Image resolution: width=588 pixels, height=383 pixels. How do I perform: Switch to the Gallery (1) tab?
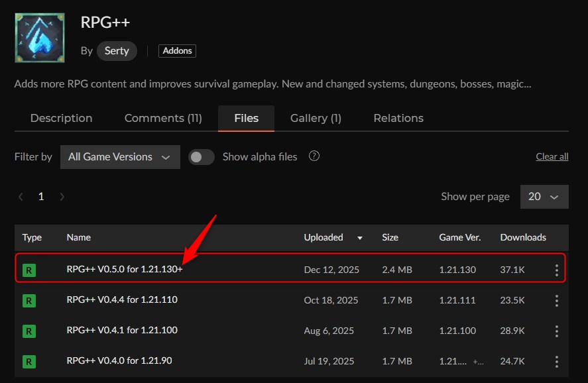316,119
